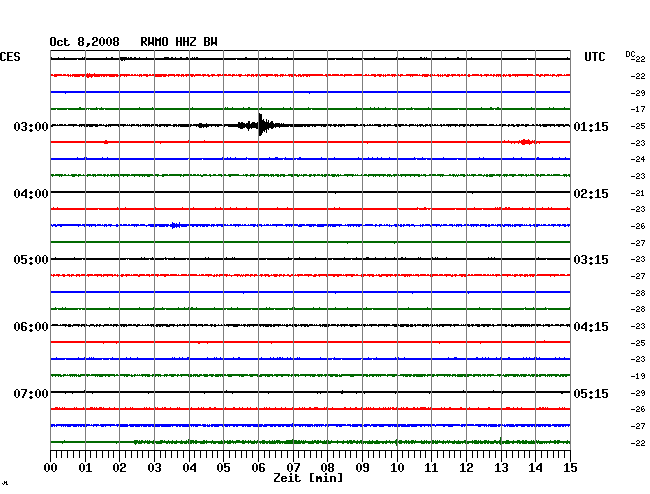Click minute tick label "10" on bottom axis
The width and height of the screenshot is (650, 494).
[x=397, y=468]
